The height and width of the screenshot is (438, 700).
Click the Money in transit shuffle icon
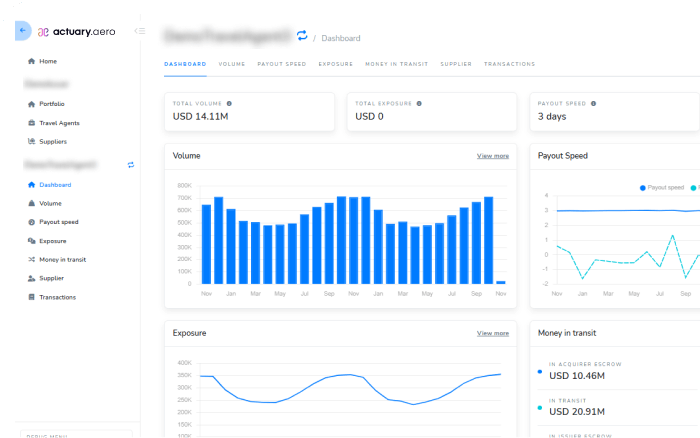click(x=31, y=259)
